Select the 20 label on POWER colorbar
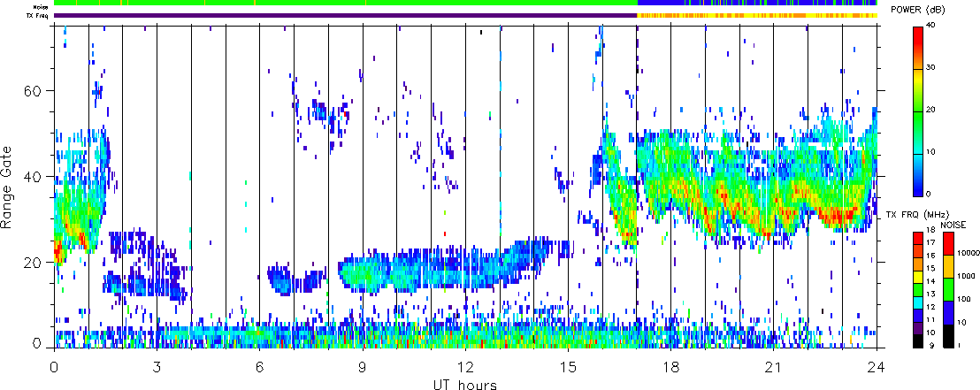The width and height of the screenshot is (980, 390). pyautogui.click(x=932, y=110)
